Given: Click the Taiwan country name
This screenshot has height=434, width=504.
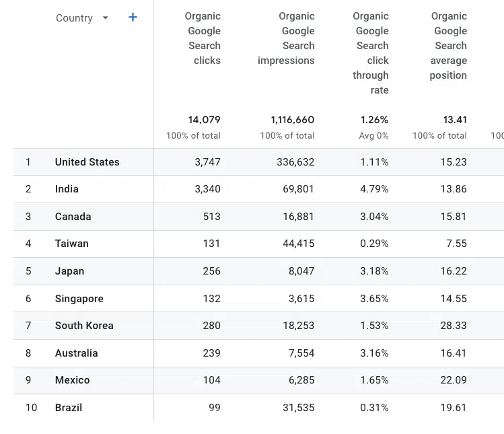Looking at the screenshot, I should tap(71, 244).
